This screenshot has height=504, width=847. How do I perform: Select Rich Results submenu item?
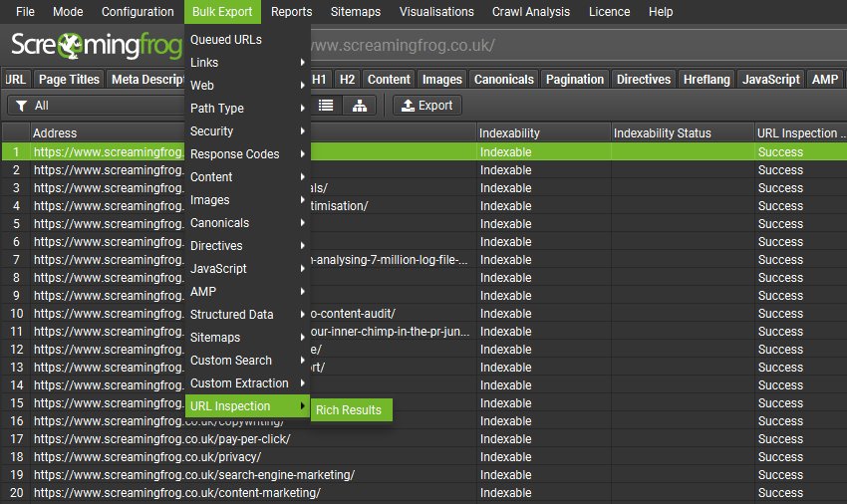pyautogui.click(x=349, y=409)
